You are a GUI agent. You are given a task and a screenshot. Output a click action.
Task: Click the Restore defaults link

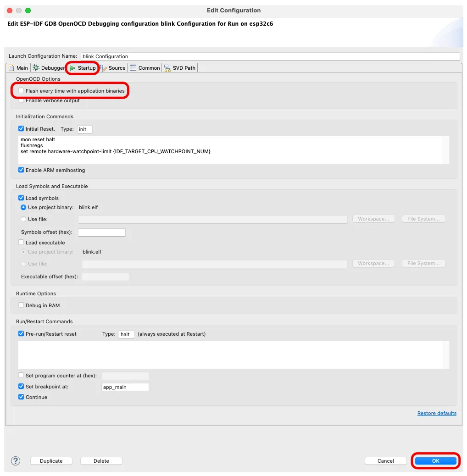pyautogui.click(x=437, y=413)
